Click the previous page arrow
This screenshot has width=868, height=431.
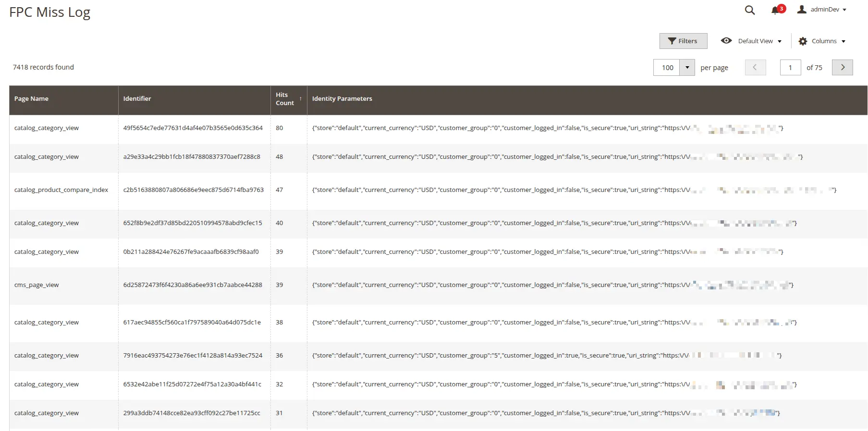tap(755, 68)
